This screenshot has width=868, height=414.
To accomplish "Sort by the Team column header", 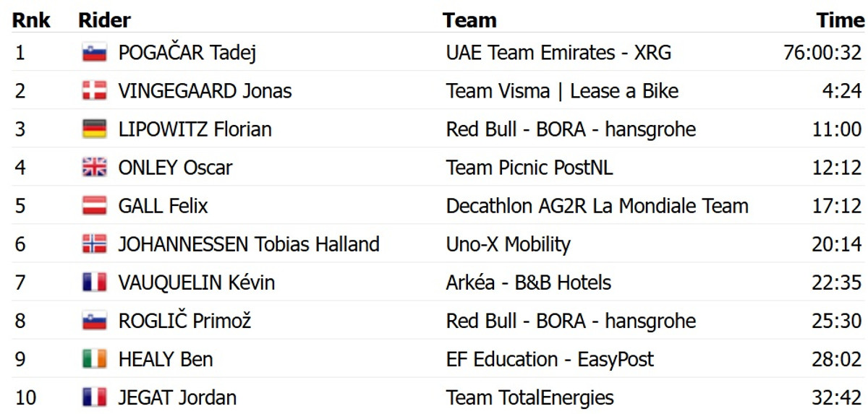I will 469,20.
